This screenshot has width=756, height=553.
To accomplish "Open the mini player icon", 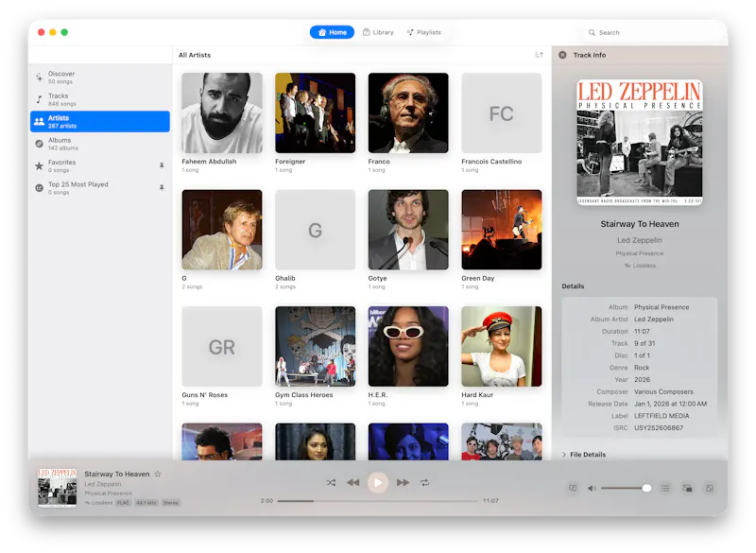I will pos(688,489).
